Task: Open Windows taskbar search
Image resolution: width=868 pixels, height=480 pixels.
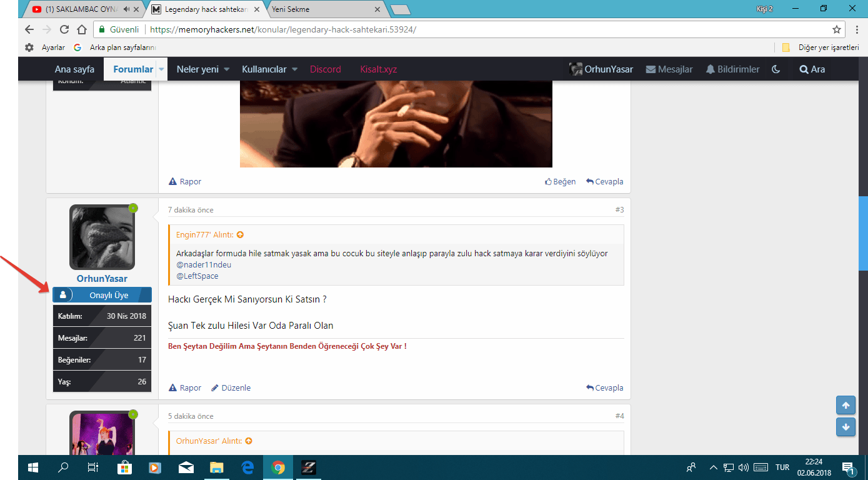Action: tap(63, 467)
